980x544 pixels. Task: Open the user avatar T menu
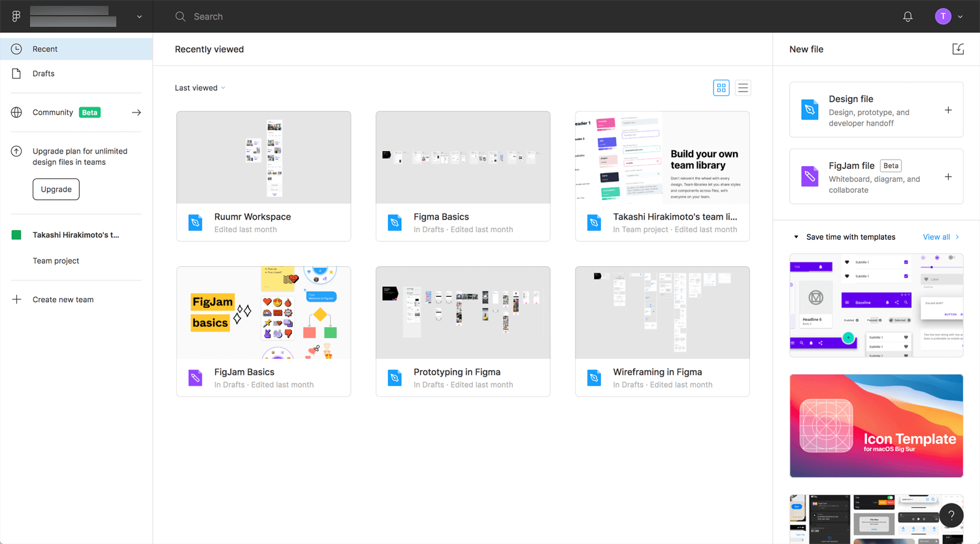pyautogui.click(x=943, y=16)
